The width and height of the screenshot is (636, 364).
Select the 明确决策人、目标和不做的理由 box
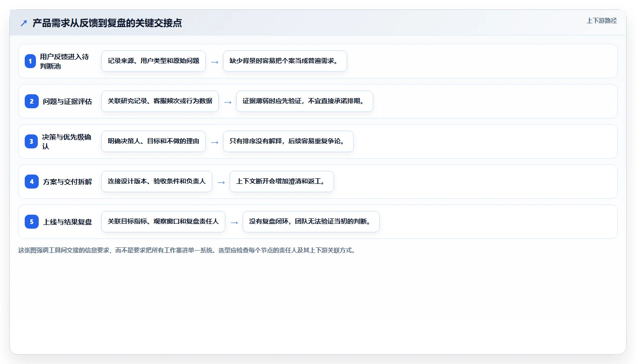(154, 141)
